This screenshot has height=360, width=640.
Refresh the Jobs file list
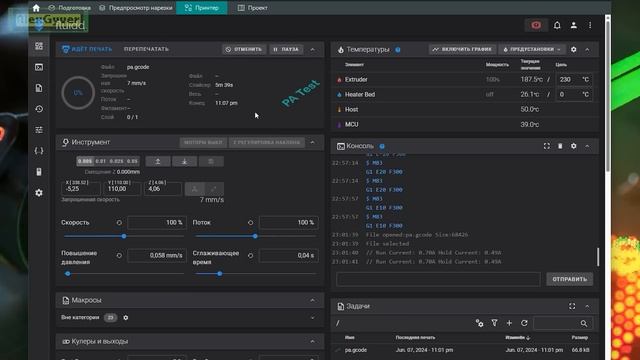(524, 323)
